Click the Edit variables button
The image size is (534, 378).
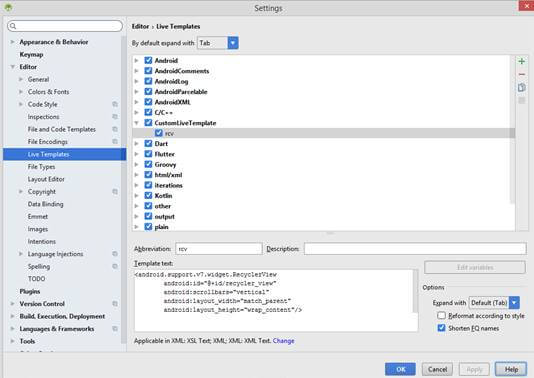[475, 267]
